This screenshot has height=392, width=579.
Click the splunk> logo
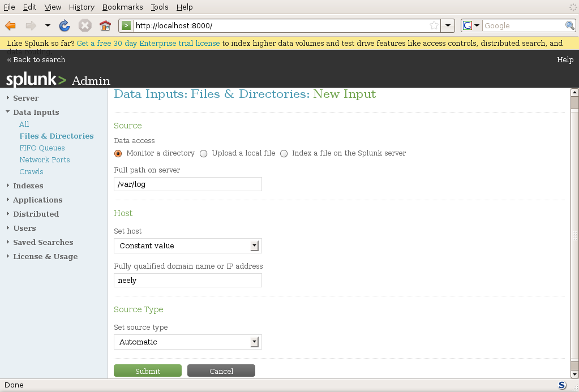(36, 79)
